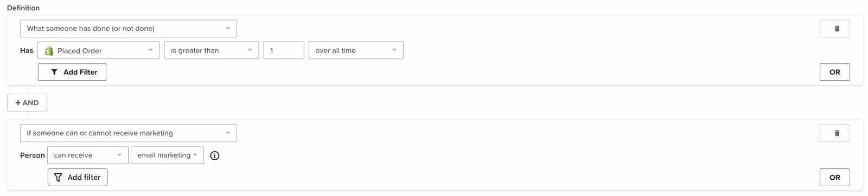Click the plus sign on the AND button
This screenshot has height=196, width=868.
pyautogui.click(x=18, y=102)
